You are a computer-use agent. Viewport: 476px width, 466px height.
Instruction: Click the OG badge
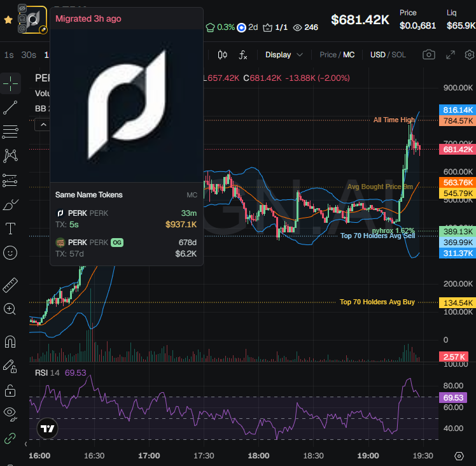point(117,243)
